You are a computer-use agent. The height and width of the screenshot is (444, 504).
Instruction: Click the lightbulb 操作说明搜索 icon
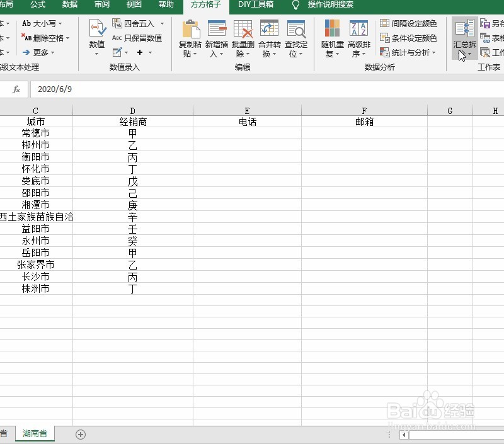point(295,5)
